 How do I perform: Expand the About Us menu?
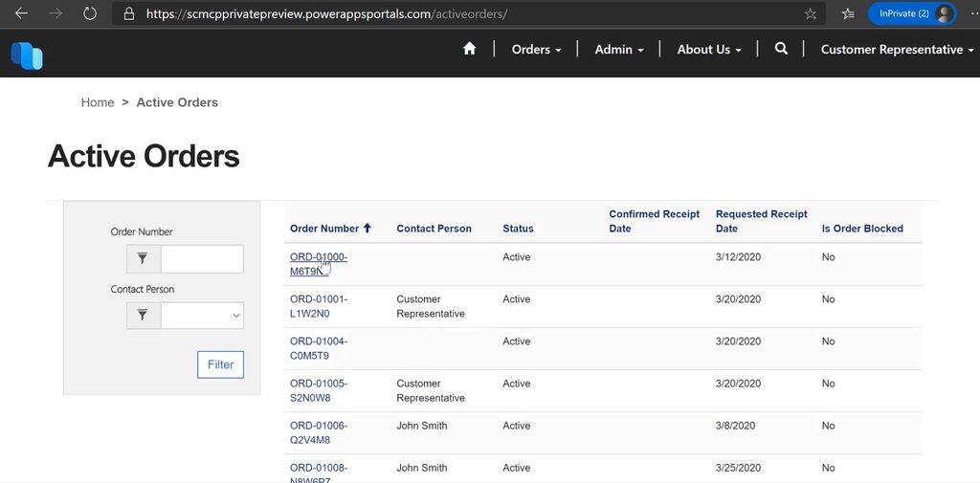(709, 50)
